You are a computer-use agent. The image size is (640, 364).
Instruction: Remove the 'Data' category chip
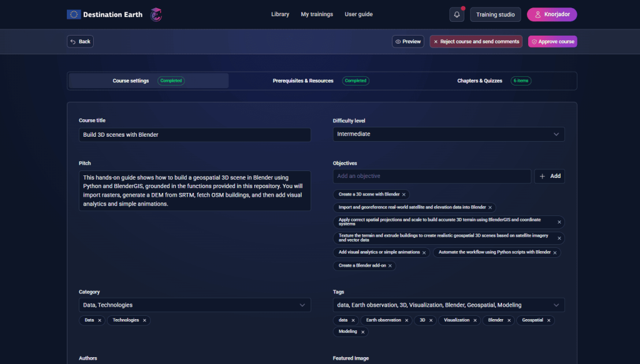point(99,320)
